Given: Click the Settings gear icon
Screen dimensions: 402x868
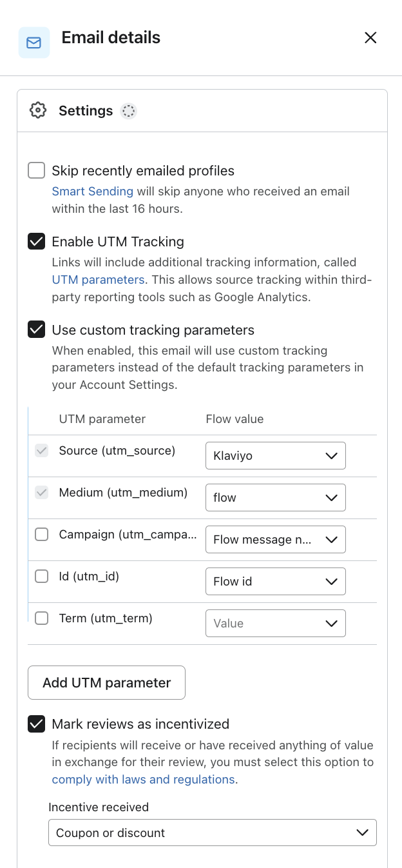Looking at the screenshot, I should (x=38, y=110).
